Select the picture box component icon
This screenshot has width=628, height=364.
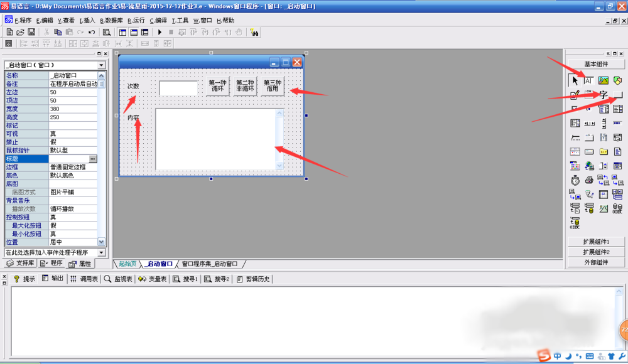(x=604, y=80)
